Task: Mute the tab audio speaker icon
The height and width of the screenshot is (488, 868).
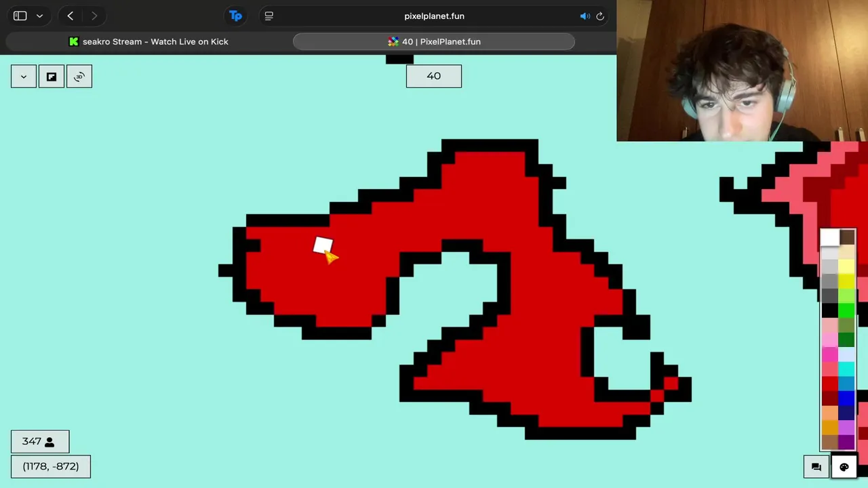Action: (585, 16)
